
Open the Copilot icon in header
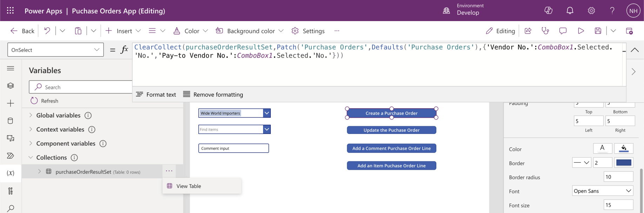click(548, 11)
